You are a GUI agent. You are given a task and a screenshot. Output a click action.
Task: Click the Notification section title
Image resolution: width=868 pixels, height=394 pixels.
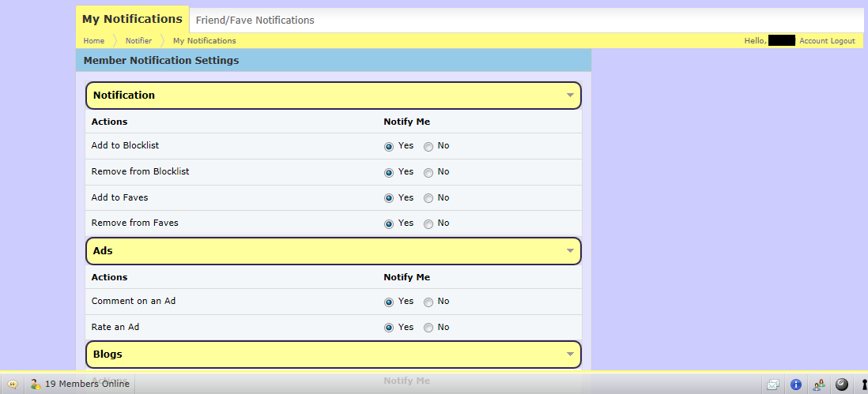(x=124, y=95)
